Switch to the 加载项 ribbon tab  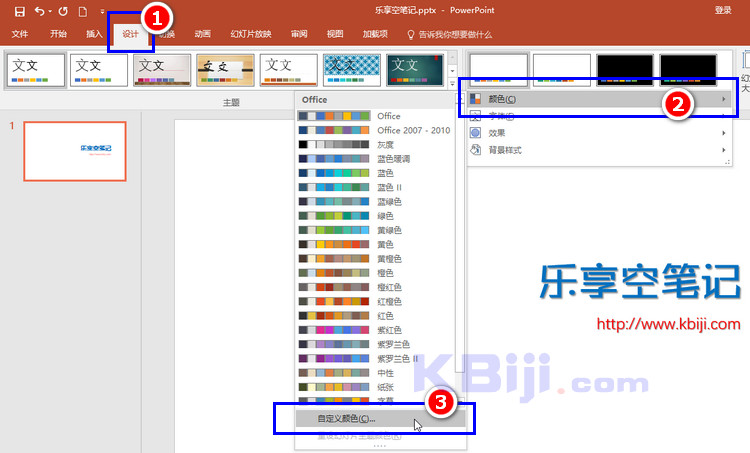[x=375, y=34]
